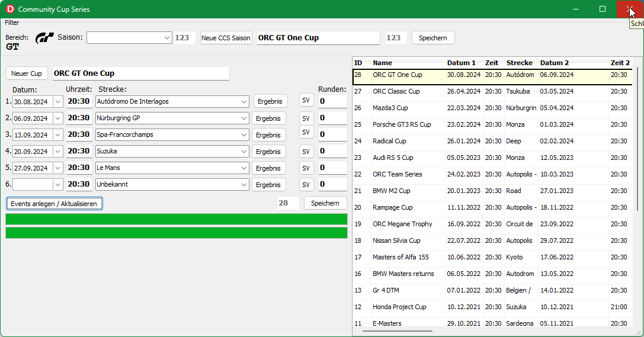The height and width of the screenshot is (337, 644).
Task: Click Ergebnis button for Spa-Francorchamps
Action: pos(270,134)
